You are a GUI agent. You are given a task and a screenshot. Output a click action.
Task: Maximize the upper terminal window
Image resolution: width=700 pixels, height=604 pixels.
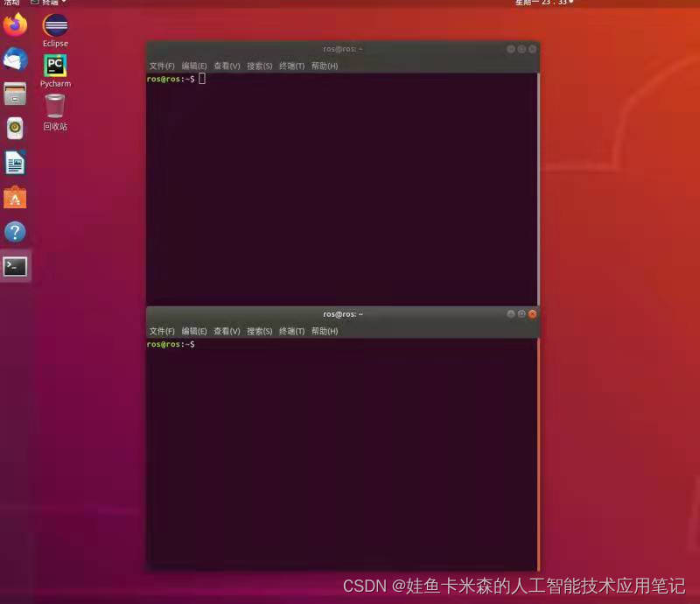[x=521, y=49]
